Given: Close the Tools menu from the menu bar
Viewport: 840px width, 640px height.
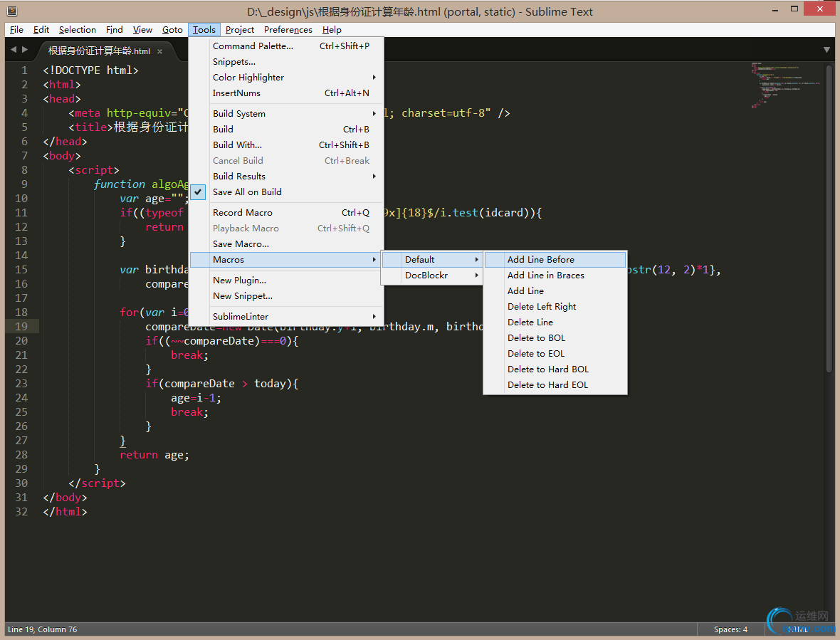Looking at the screenshot, I should coord(204,30).
